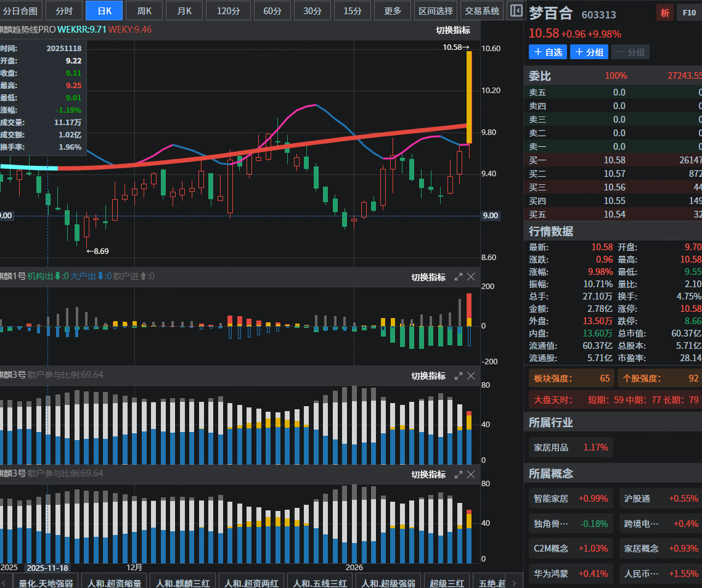Switch indicator on main trend chart
Viewport: 702px width, 588px height.
452,30
